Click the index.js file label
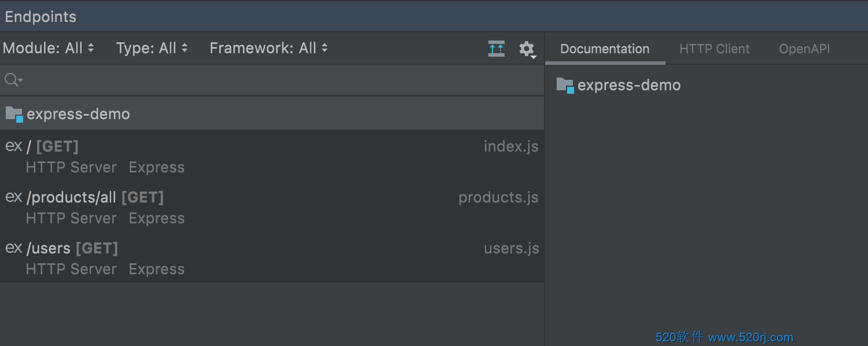This screenshot has width=868, height=346. pos(511,146)
